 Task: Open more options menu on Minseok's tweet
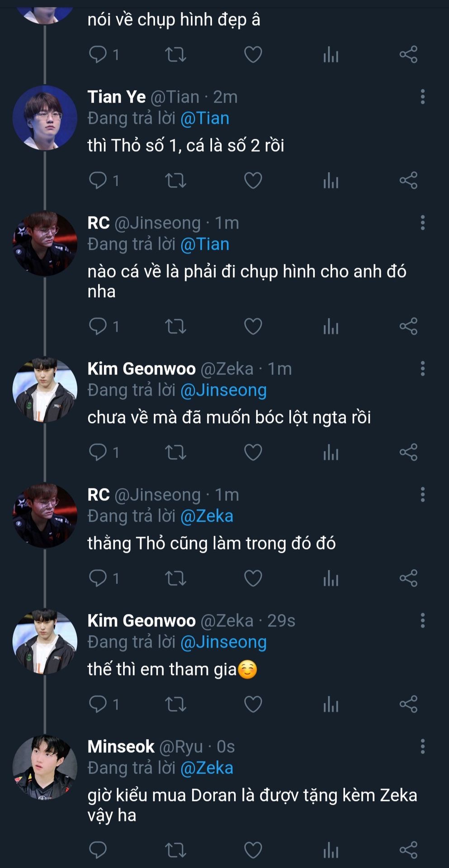point(422,746)
